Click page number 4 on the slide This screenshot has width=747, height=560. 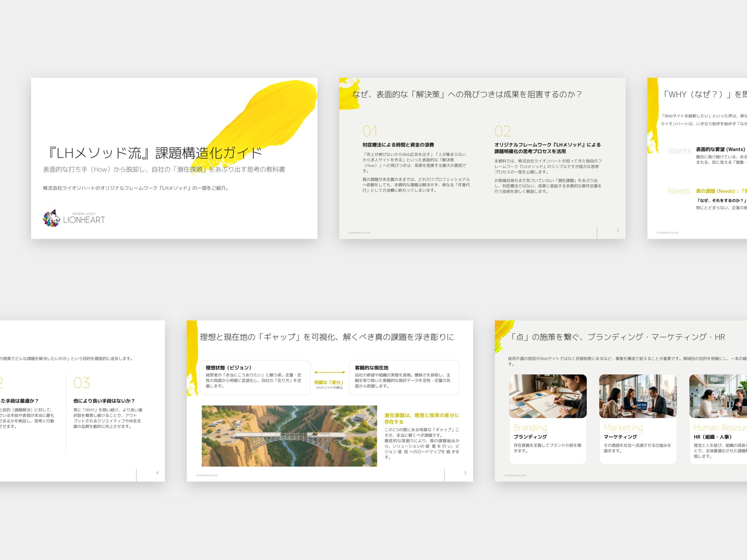tap(157, 473)
